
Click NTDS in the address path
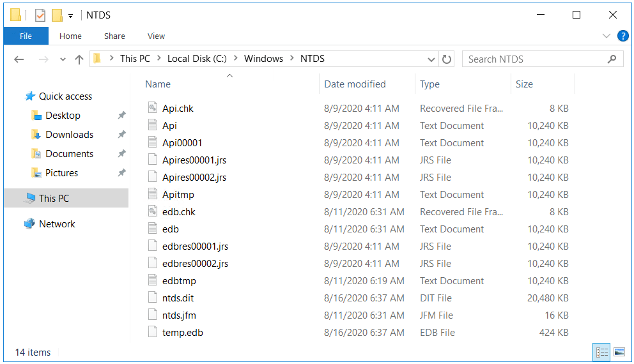coord(312,59)
